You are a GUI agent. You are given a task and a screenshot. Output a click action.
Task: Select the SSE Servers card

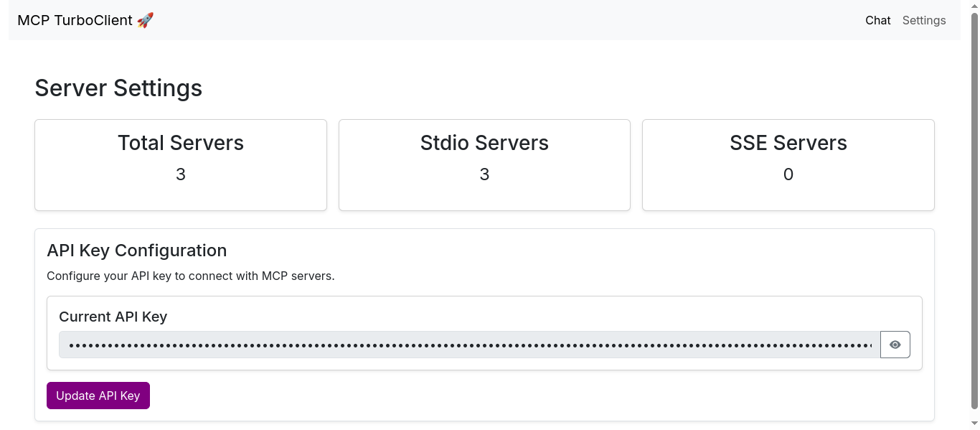click(x=788, y=164)
